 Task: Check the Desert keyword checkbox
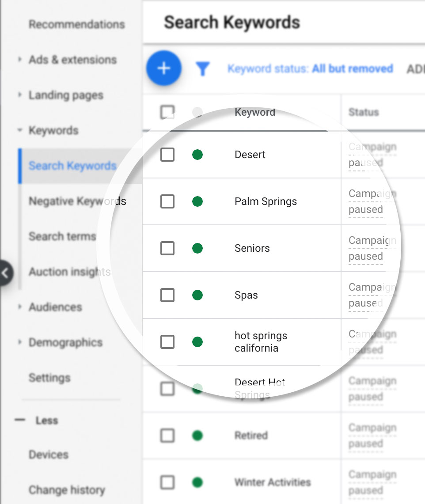pos(167,155)
